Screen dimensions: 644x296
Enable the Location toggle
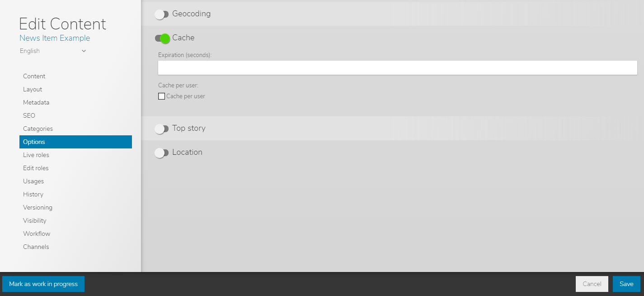(x=161, y=153)
